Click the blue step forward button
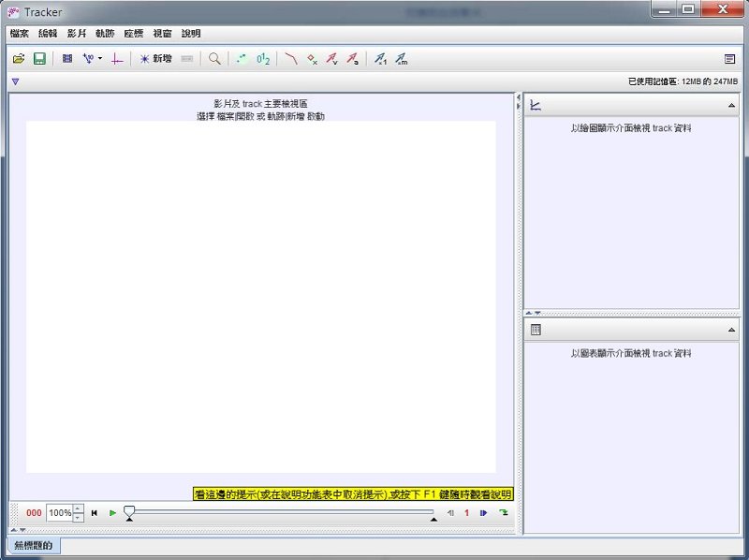 pos(483,512)
